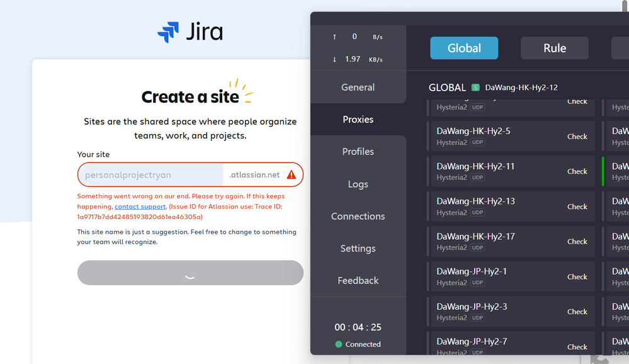Check latency of DaWang-JP-Hy2-1
Screen dimensions: 629x364
[x=577, y=277]
